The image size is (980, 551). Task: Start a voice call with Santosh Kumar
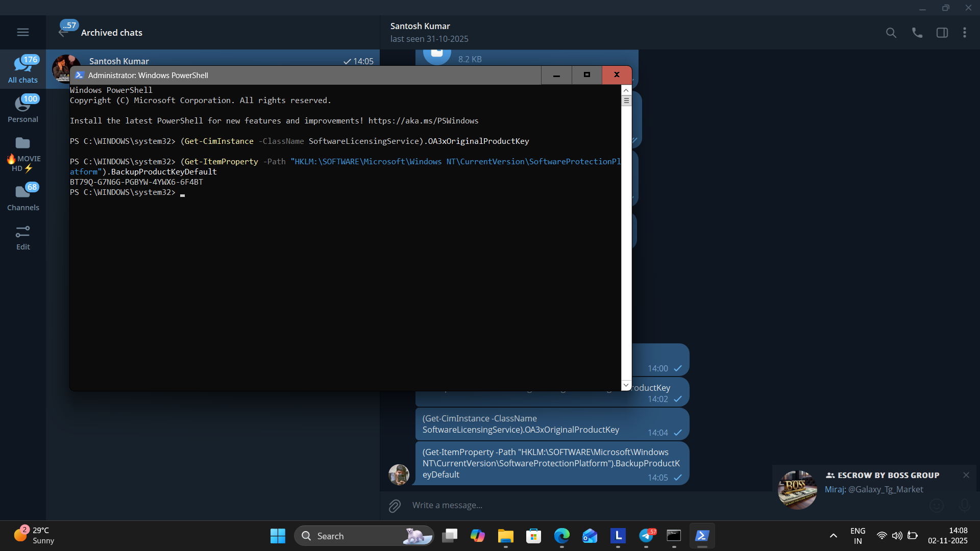[x=917, y=33]
